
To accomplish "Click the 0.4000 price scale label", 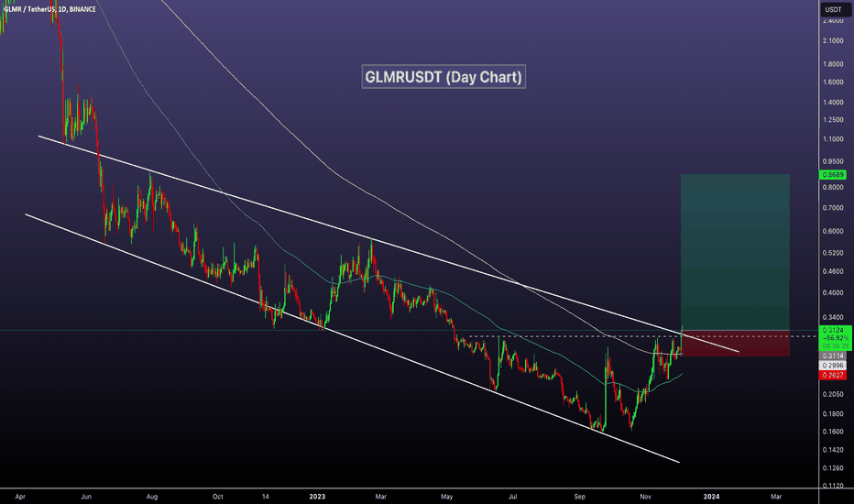I will point(833,293).
